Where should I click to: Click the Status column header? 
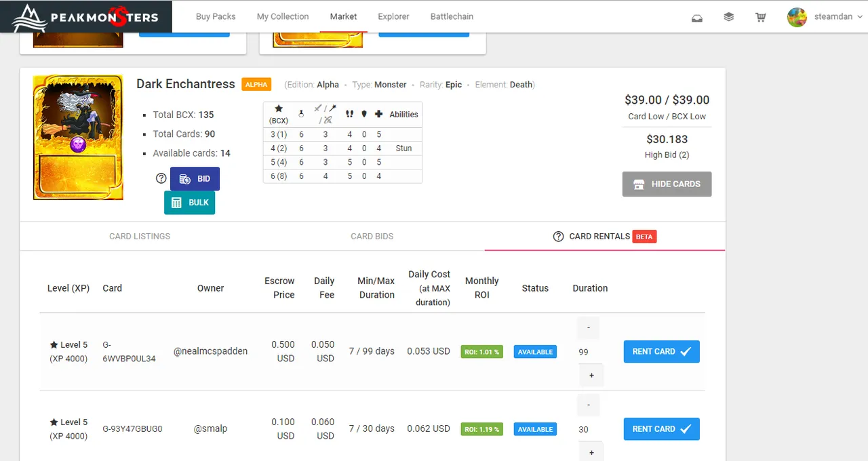535,288
